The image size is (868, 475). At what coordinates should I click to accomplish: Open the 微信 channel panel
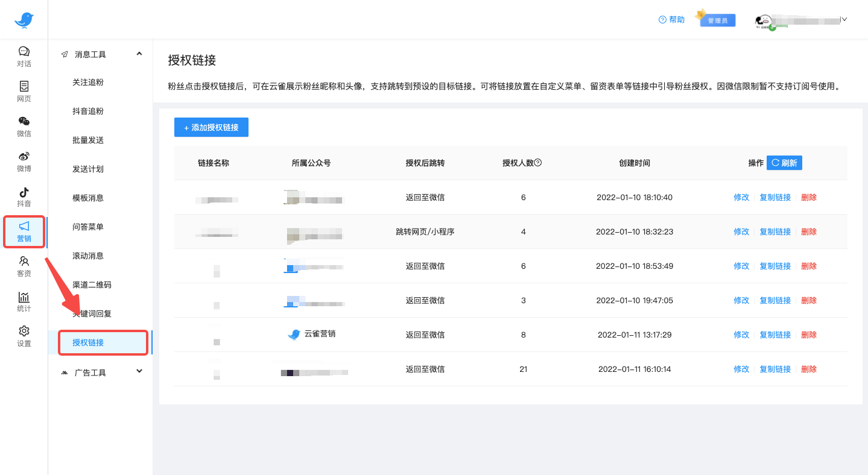click(x=24, y=127)
